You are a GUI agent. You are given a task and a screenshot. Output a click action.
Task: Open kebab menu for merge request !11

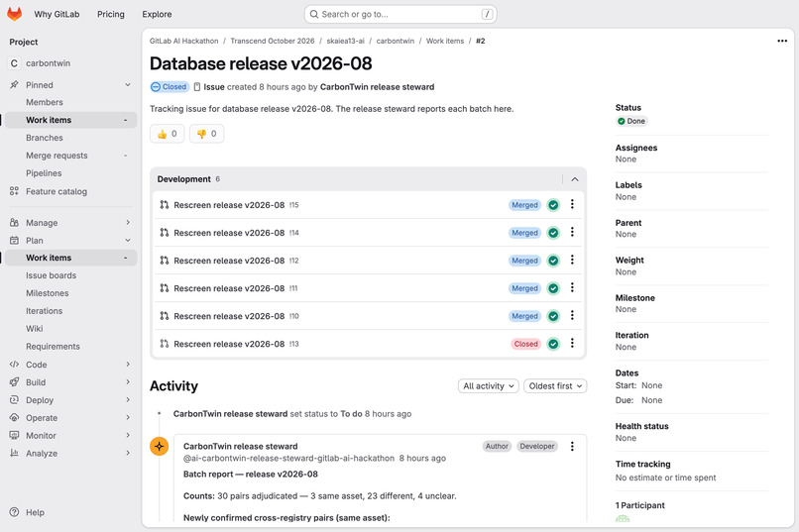(x=572, y=287)
